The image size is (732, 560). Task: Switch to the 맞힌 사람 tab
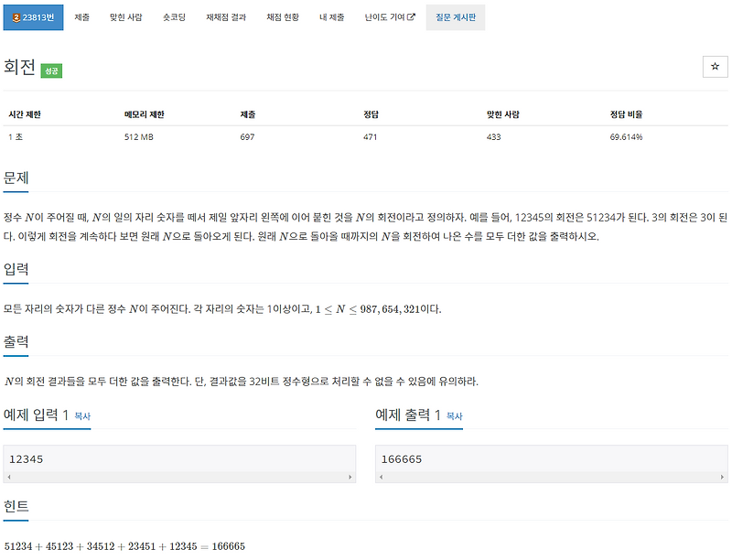(125, 16)
